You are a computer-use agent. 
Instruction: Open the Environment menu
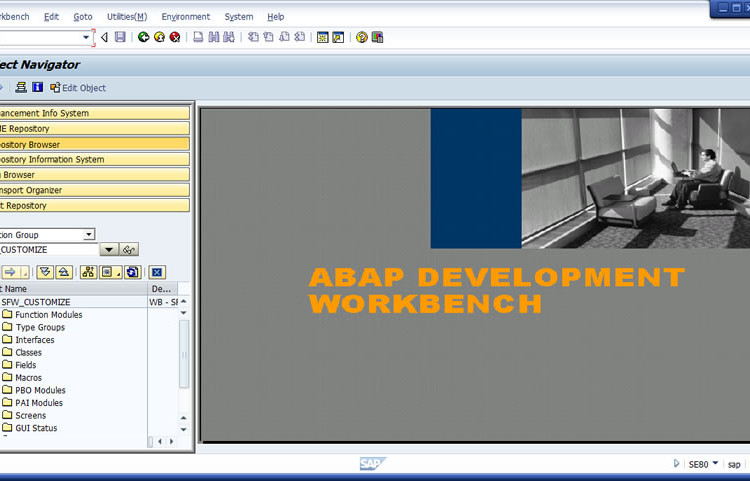point(186,17)
